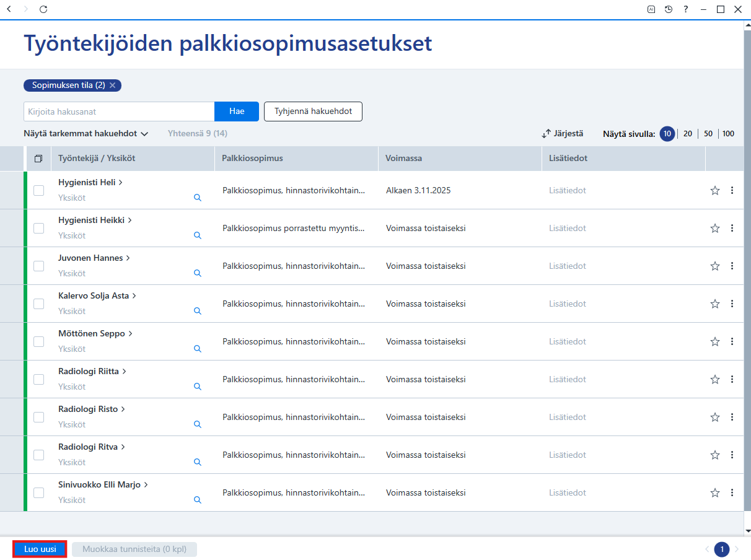Focus the Kirjoita hakusanat search field
751x560 pixels.
coord(119,112)
